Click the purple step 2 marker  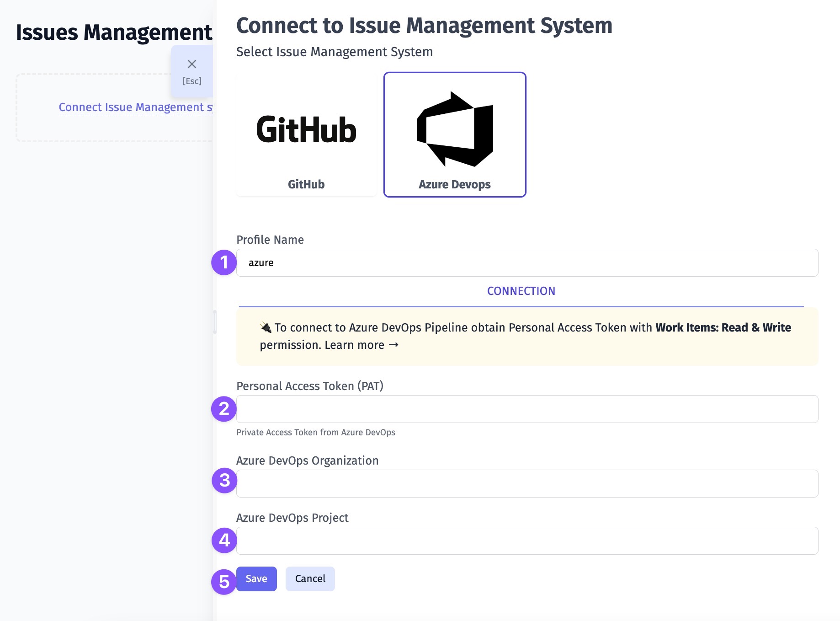(x=224, y=409)
